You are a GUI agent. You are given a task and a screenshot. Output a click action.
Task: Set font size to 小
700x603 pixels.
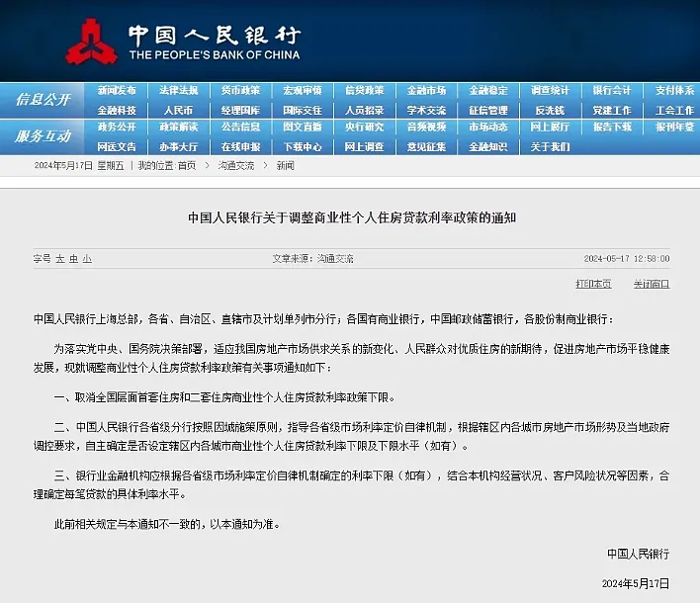point(87,259)
